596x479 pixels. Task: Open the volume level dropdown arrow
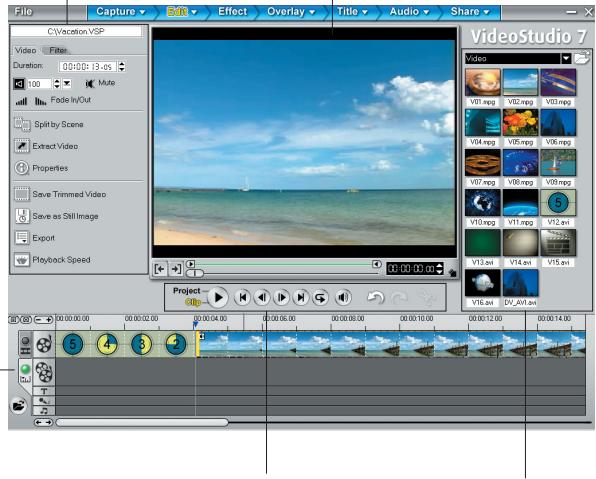click(x=67, y=83)
